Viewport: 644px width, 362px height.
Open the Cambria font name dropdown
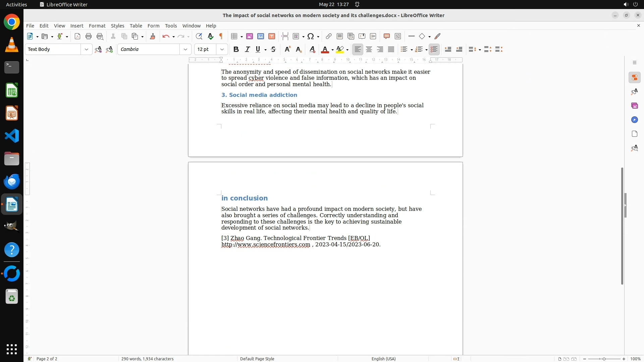coord(185,50)
